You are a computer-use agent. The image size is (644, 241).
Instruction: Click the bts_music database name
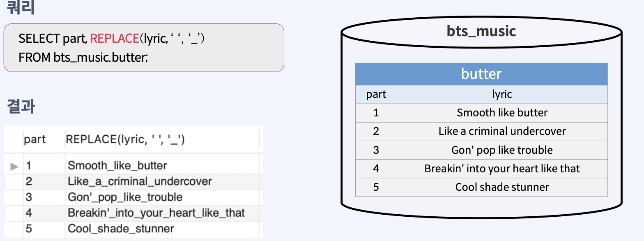click(481, 31)
